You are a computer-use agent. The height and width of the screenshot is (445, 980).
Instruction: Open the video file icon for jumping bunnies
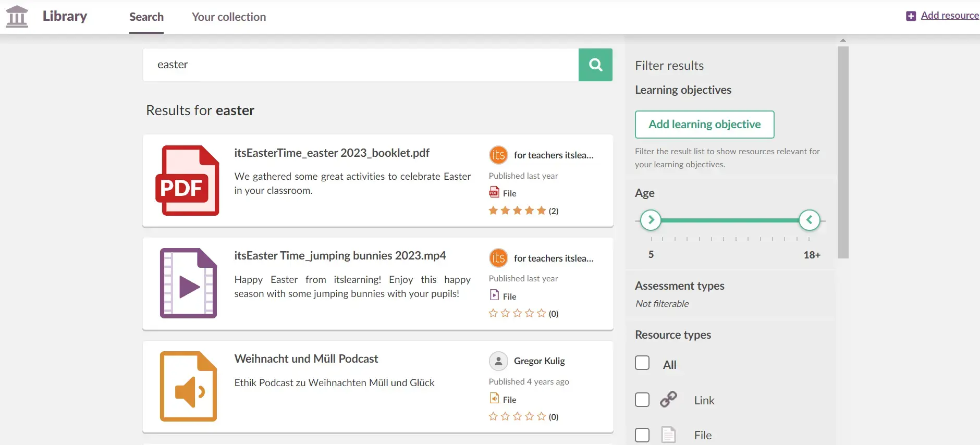point(188,283)
